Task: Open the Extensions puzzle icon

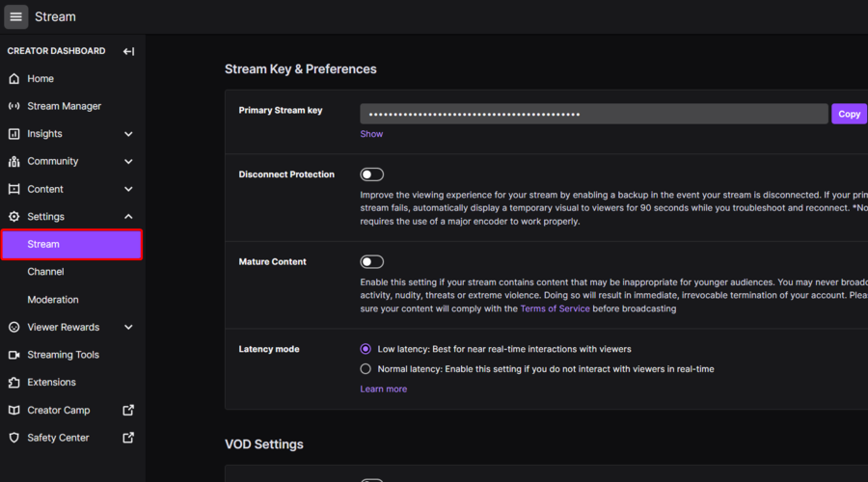Action: pyautogui.click(x=14, y=383)
